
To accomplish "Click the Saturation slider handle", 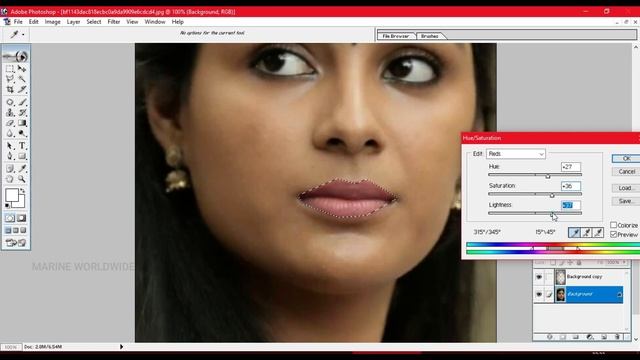I will tap(552, 195).
